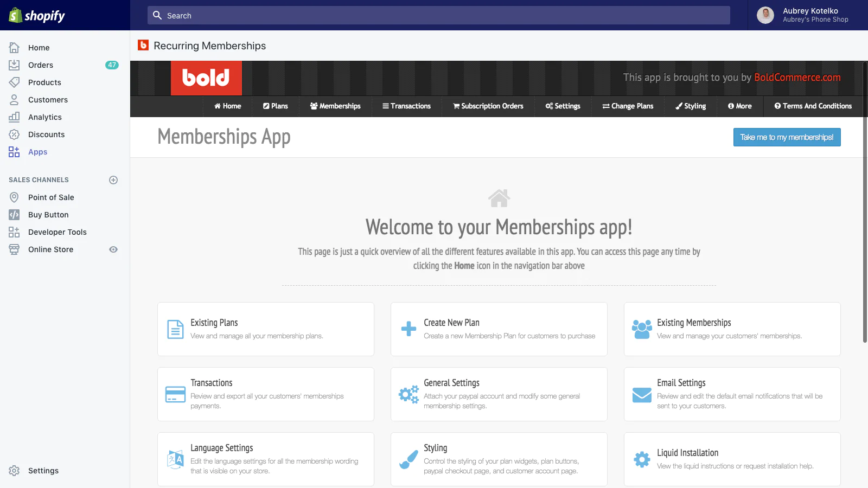Click the Bold logo banner
The height and width of the screenshot is (488, 868).
[x=206, y=78]
